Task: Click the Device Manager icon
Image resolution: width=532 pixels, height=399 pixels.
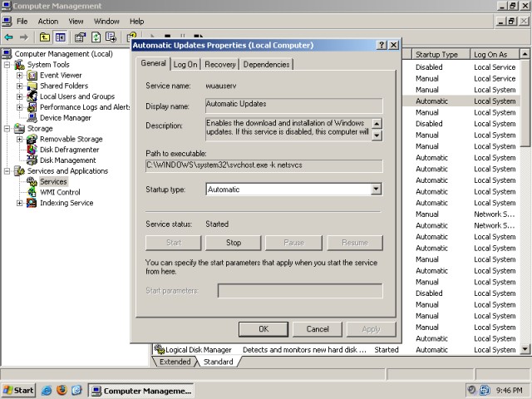Action: click(x=32, y=118)
